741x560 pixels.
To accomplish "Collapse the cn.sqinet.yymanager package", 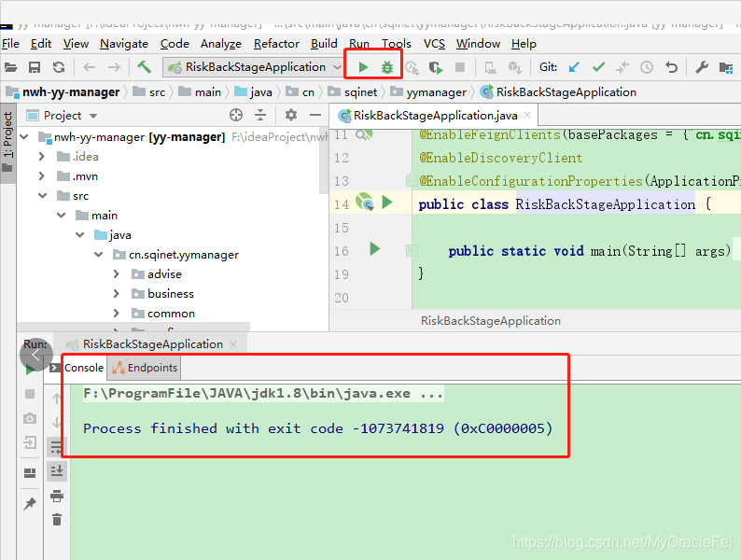I will pos(98,255).
